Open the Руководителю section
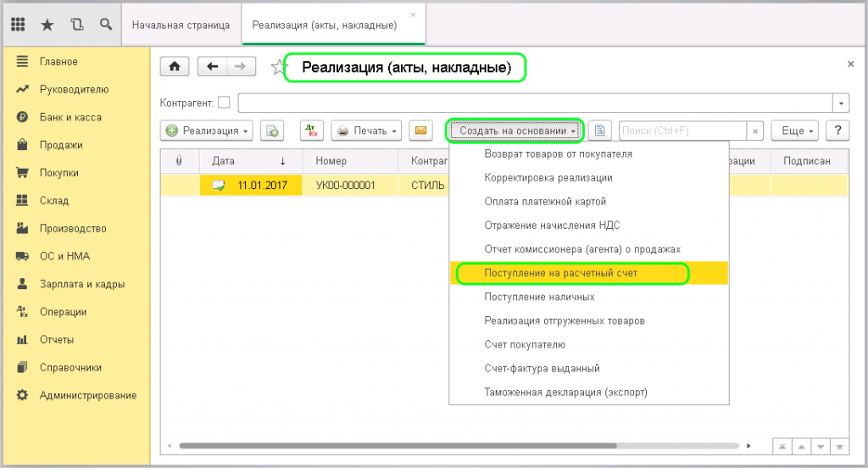 (x=76, y=89)
